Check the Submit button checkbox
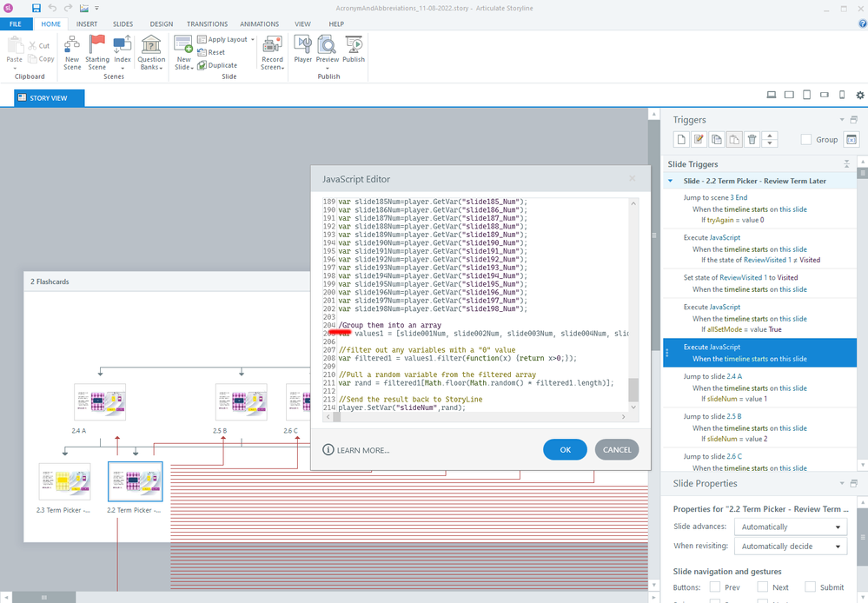This screenshot has width=868, height=603. point(810,587)
